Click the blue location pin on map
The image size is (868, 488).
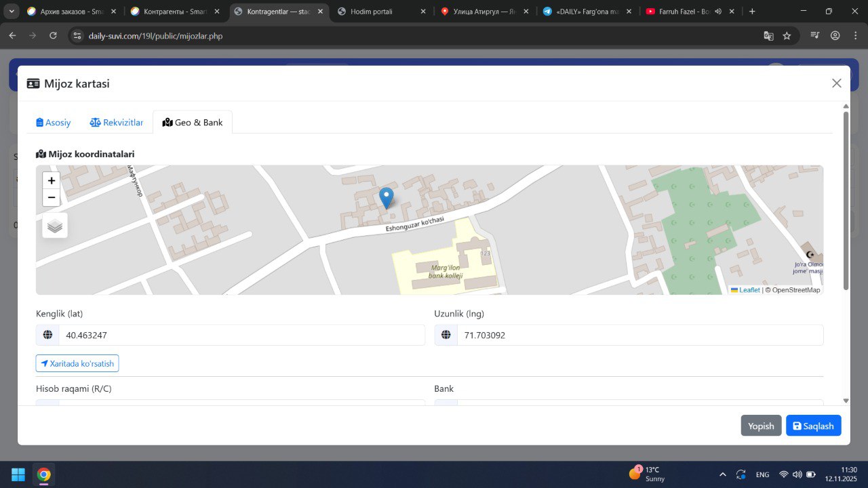(x=386, y=198)
